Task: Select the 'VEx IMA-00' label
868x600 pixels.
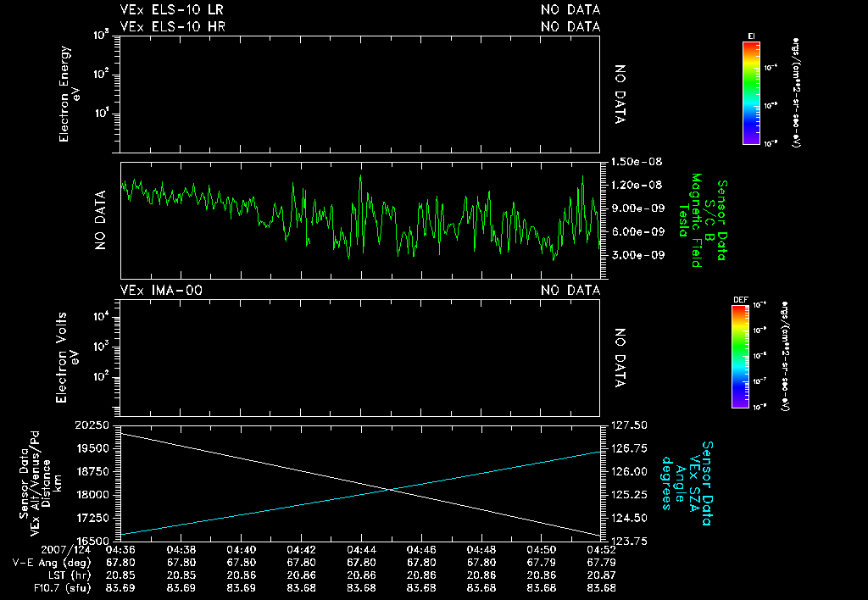Action: click(x=161, y=291)
